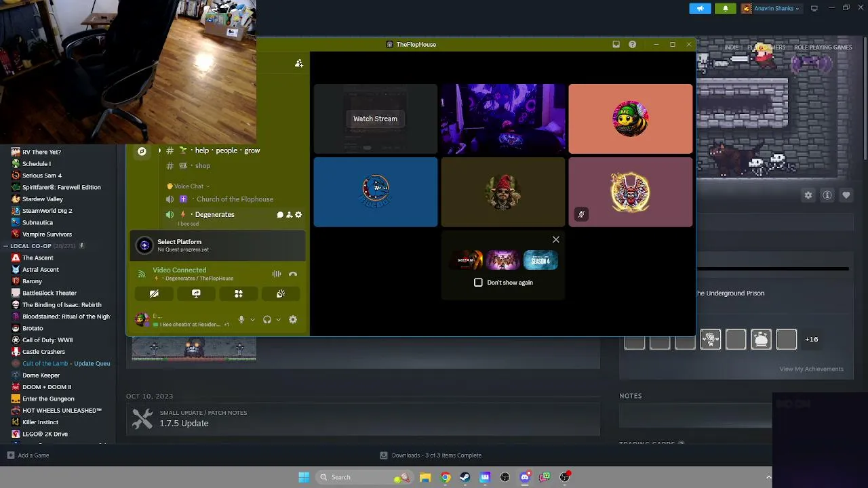Select Stardew Valley in Steam library
The height and width of the screenshot is (488, 868).
tap(42, 199)
